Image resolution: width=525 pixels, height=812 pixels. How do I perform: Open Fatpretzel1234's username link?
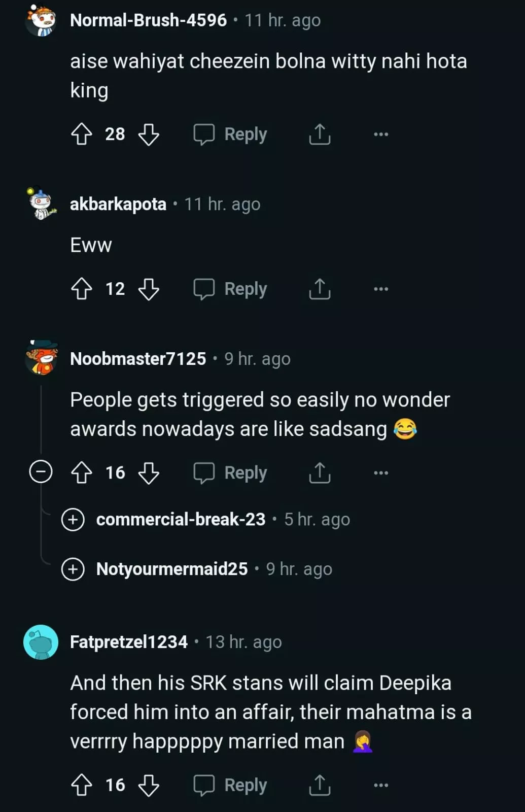coord(129,642)
